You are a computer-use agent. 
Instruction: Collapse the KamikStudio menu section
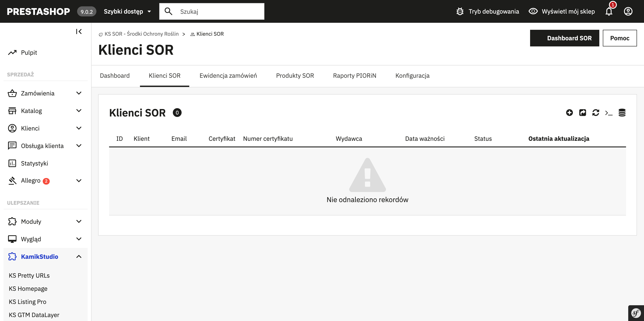click(x=79, y=257)
